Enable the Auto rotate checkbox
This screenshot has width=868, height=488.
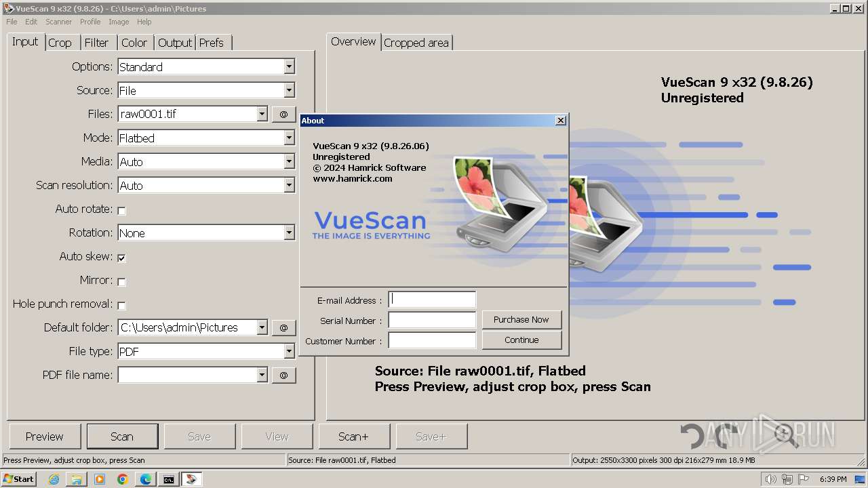click(x=121, y=210)
